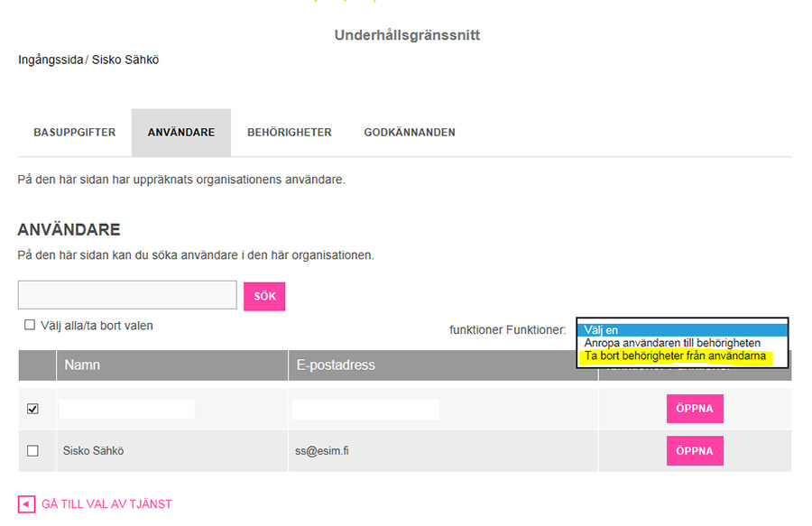Click ÖPPNA button in the first user row
Image resolution: width=812 pixels, height=526 pixels.
click(695, 409)
